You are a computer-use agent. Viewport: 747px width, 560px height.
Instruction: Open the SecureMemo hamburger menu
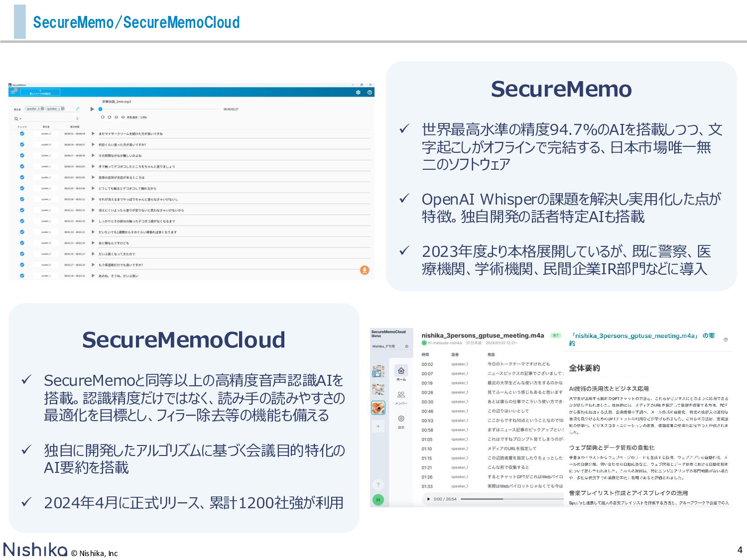coord(13,92)
